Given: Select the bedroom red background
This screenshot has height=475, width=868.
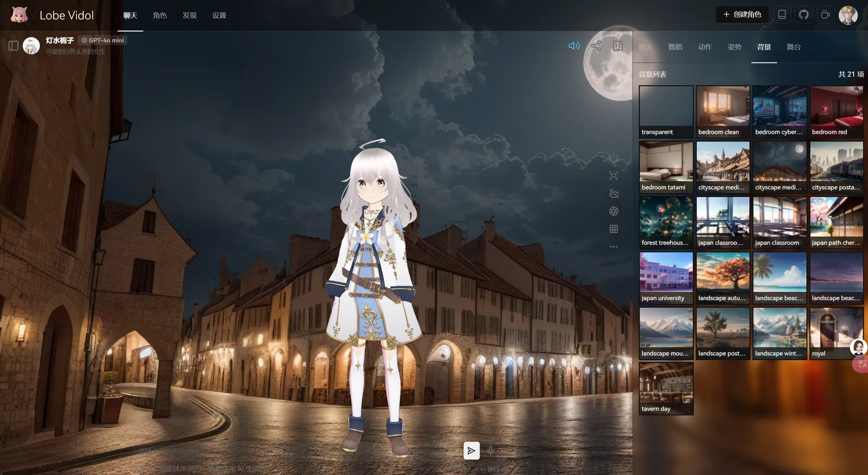Looking at the screenshot, I should point(837,111).
